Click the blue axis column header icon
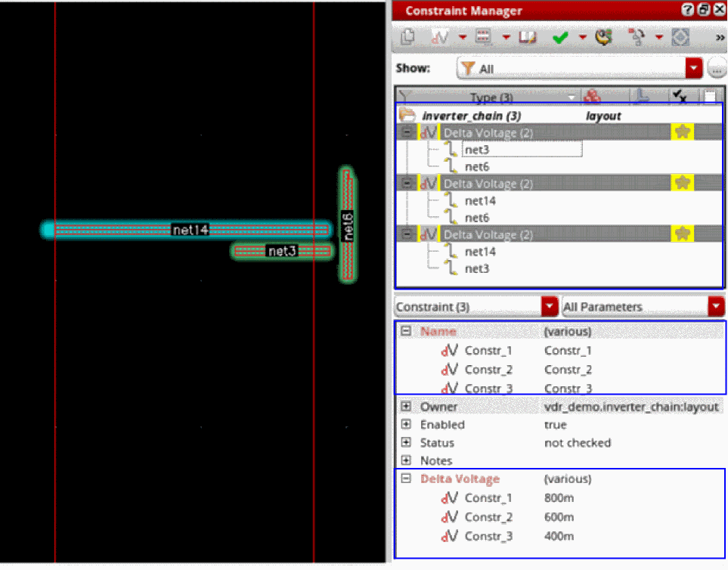This screenshot has height=570, width=728. [x=642, y=96]
